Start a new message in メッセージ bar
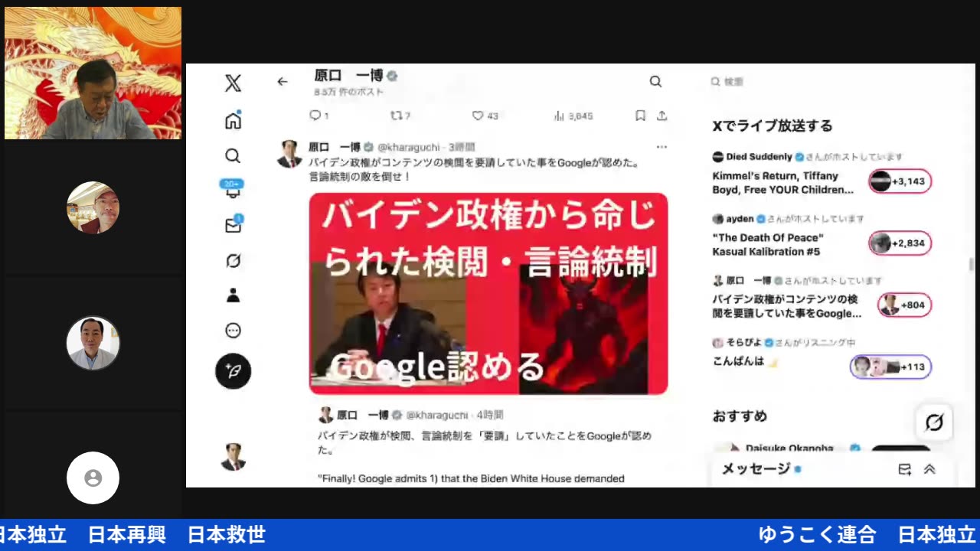The width and height of the screenshot is (980, 551). [x=904, y=469]
